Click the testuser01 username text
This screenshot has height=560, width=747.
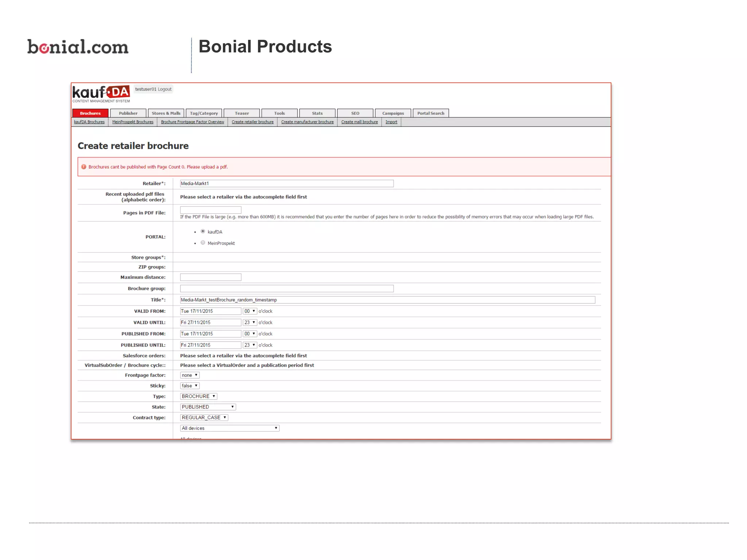(146, 89)
